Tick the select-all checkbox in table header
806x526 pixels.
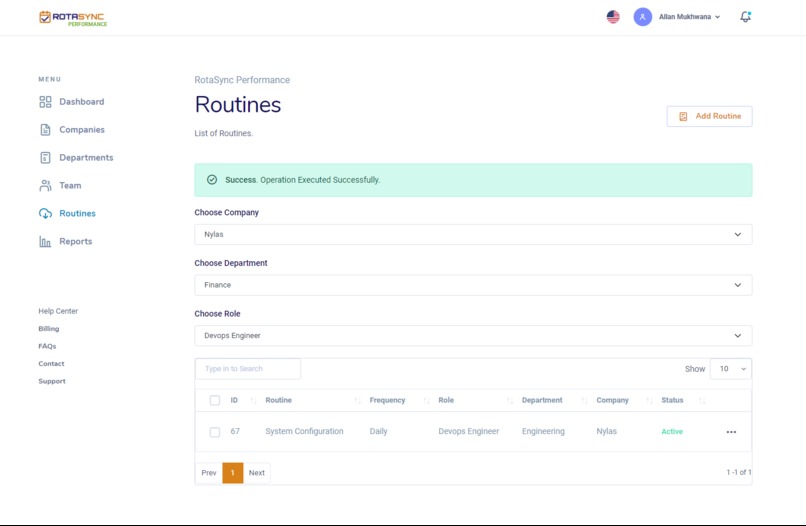pyautogui.click(x=215, y=400)
